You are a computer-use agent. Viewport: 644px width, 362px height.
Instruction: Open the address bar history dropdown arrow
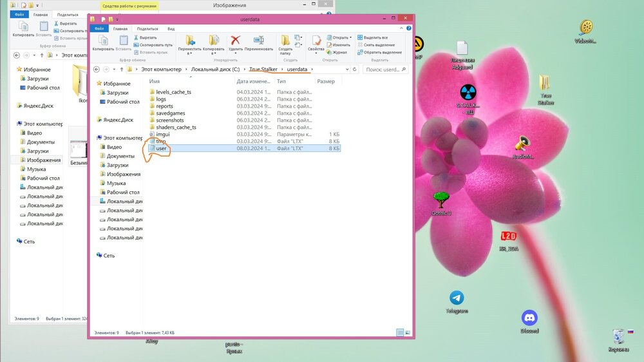coord(346,69)
